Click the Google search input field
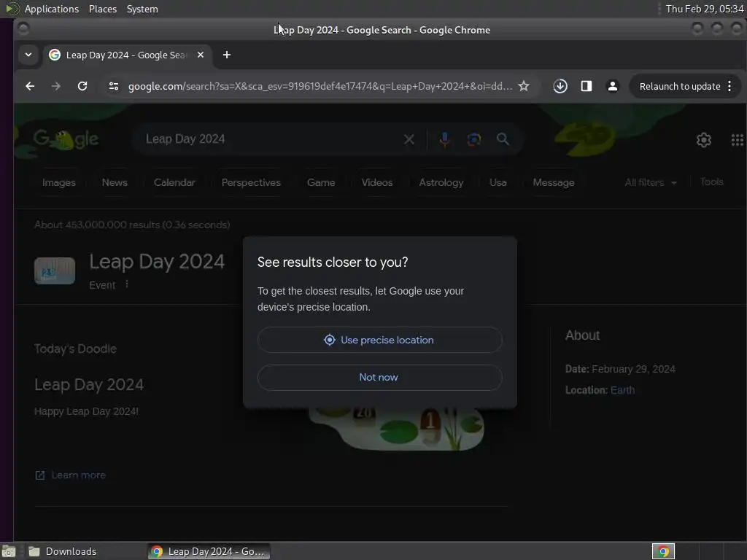This screenshot has width=747, height=560. pyautogui.click(x=271, y=139)
